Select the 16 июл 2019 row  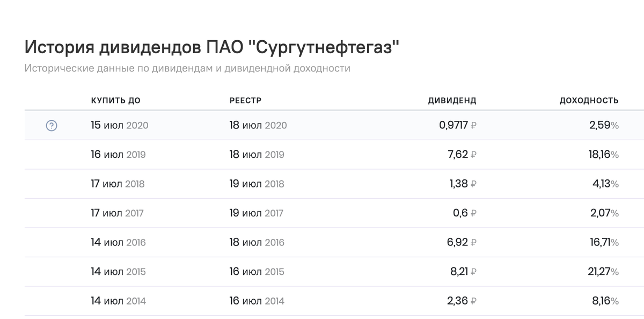pos(322,155)
